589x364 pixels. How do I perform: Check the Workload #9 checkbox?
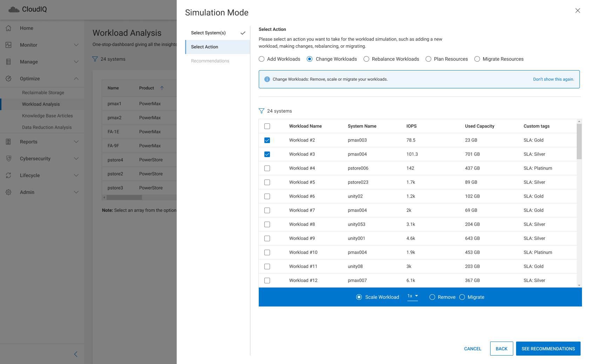point(267,238)
